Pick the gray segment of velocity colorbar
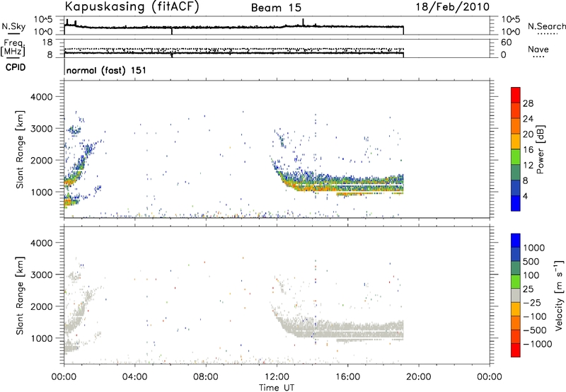566x392 pixels. point(516,295)
